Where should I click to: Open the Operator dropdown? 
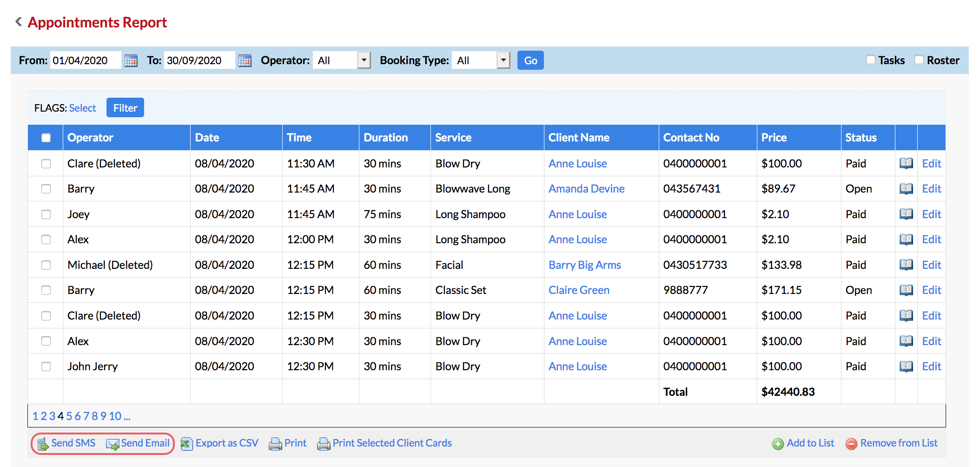(x=364, y=60)
